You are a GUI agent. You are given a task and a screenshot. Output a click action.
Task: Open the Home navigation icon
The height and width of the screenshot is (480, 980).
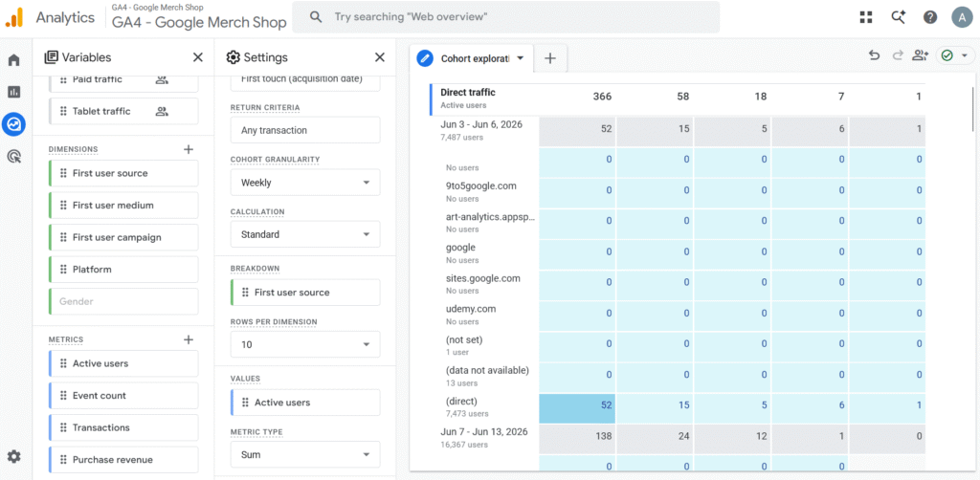(x=13, y=60)
